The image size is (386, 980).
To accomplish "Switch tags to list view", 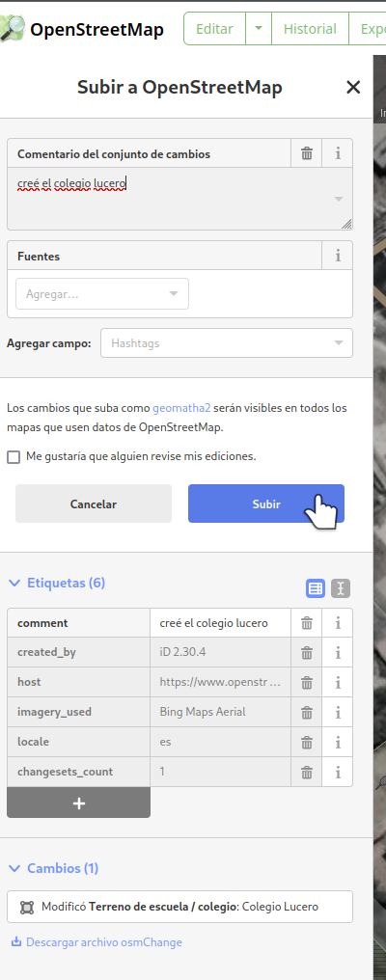I will click(x=316, y=588).
